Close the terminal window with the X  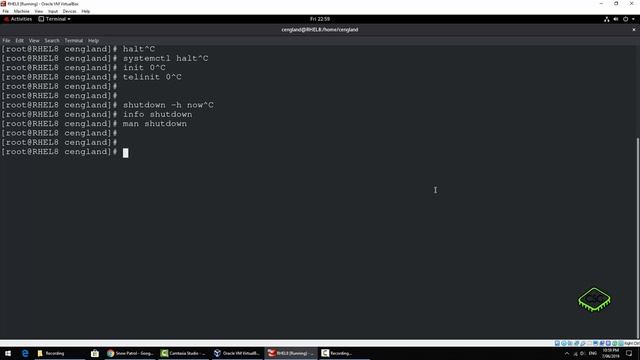coord(634,29)
